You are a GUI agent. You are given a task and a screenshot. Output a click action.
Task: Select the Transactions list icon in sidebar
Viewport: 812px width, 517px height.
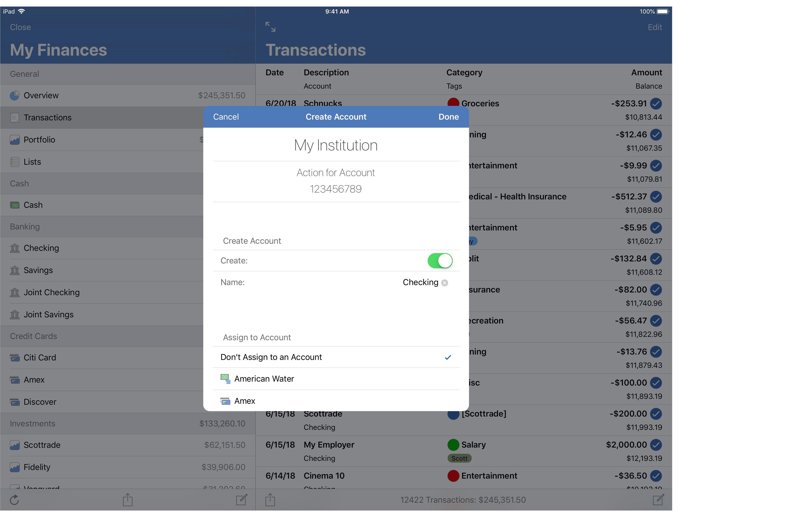(x=15, y=117)
